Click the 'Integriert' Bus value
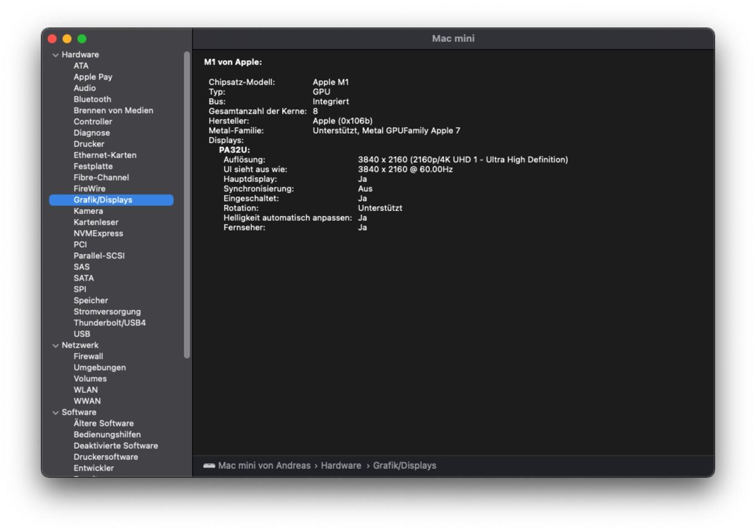 coord(331,102)
